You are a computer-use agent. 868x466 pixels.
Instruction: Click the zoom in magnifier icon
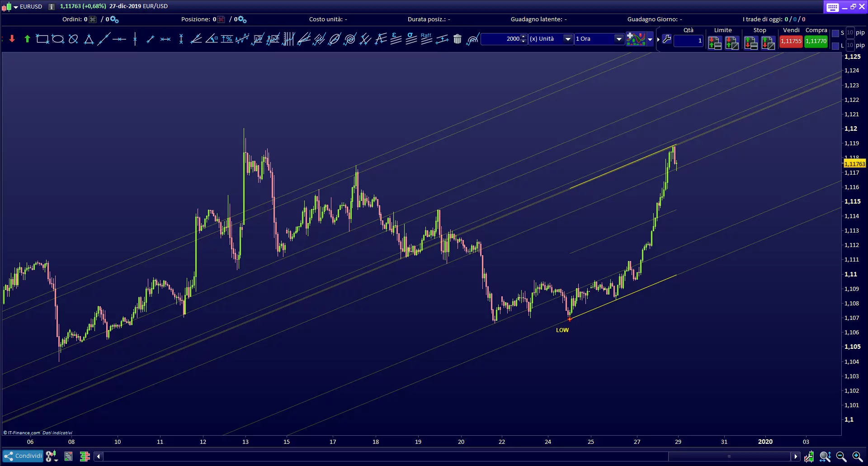[858, 456]
